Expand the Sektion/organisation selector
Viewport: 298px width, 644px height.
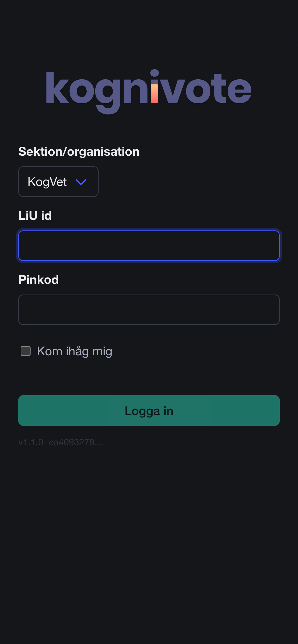pos(58,182)
